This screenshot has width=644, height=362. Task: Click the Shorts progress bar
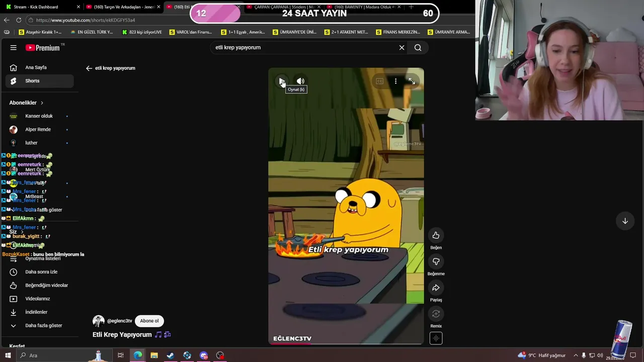pyautogui.click(x=346, y=344)
